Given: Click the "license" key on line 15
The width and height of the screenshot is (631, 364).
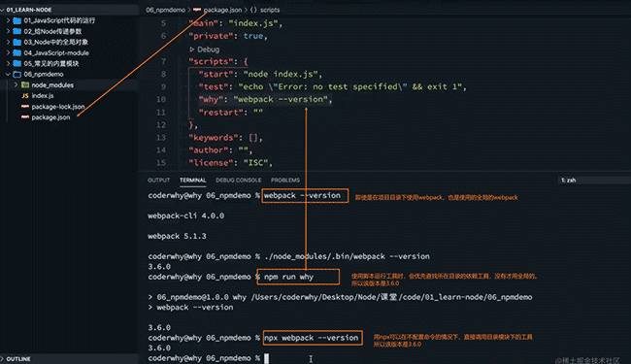Looking at the screenshot, I should point(211,163).
